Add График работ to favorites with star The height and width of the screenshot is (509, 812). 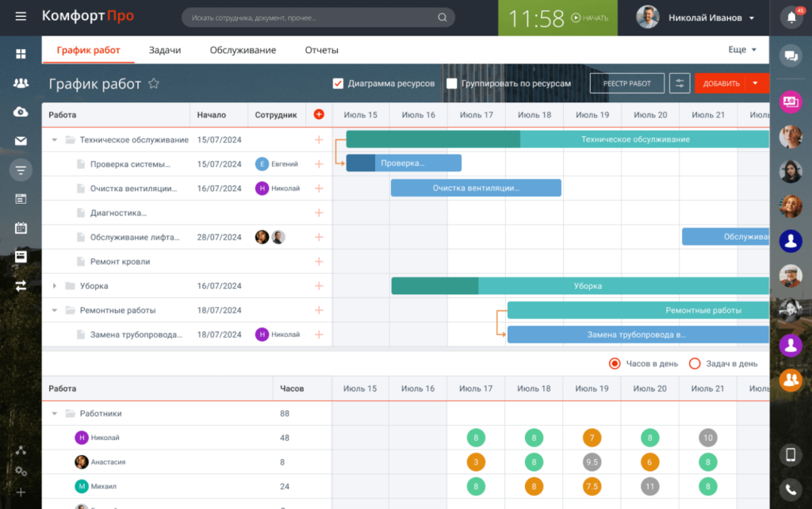tap(154, 83)
